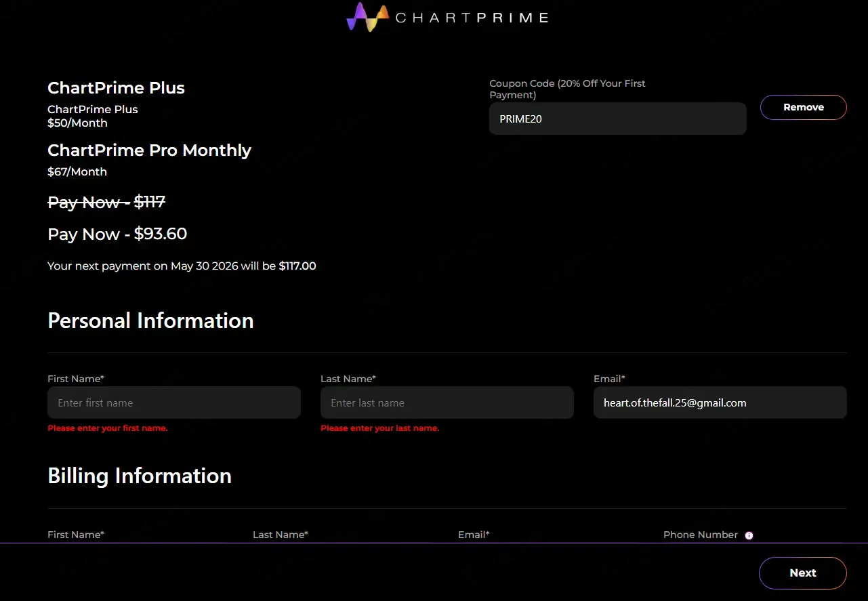Click the info icon beside Phone Number
Screen dimensions: 868x601
point(749,535)
